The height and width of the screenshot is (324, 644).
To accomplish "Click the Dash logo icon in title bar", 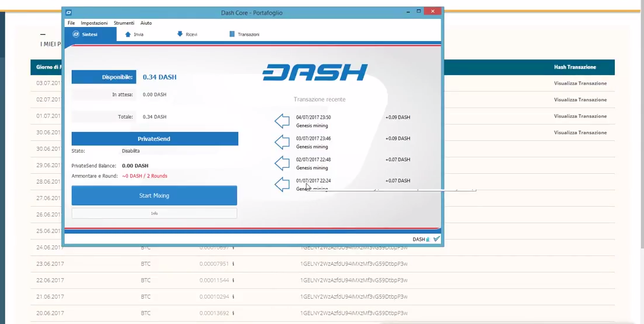I will (69, 12).
